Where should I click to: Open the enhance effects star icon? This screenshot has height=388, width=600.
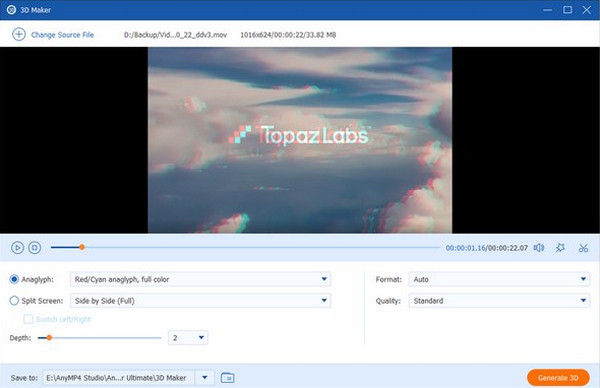click(560, 248)
